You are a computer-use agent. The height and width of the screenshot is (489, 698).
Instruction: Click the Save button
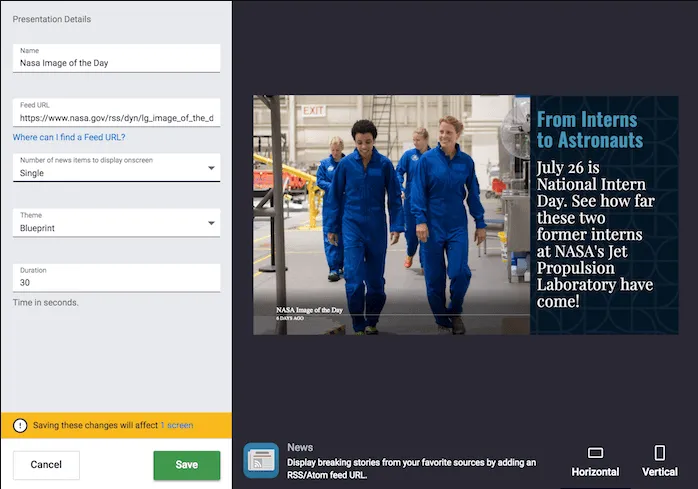pyautogui.click(x=187, y=465)
